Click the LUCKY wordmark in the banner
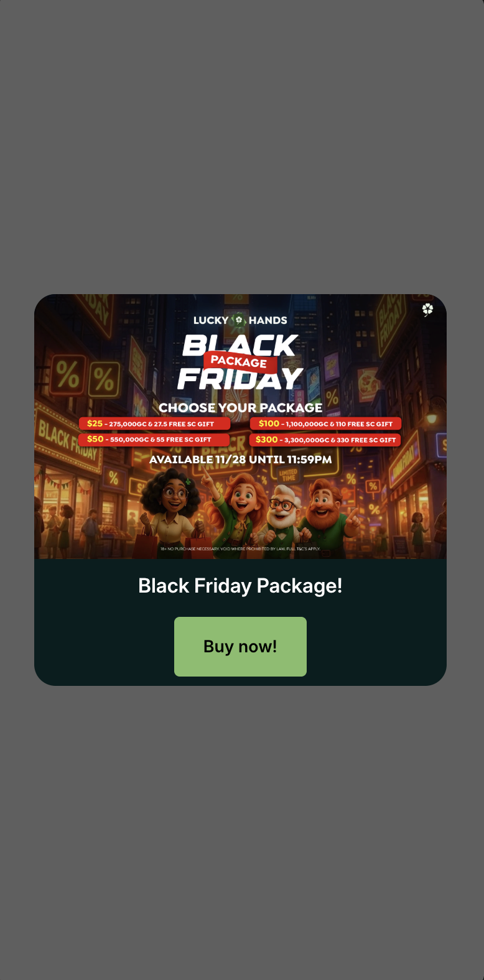This screenshot has width=484, height=980. pyautogui.click(x=211, y=320)
